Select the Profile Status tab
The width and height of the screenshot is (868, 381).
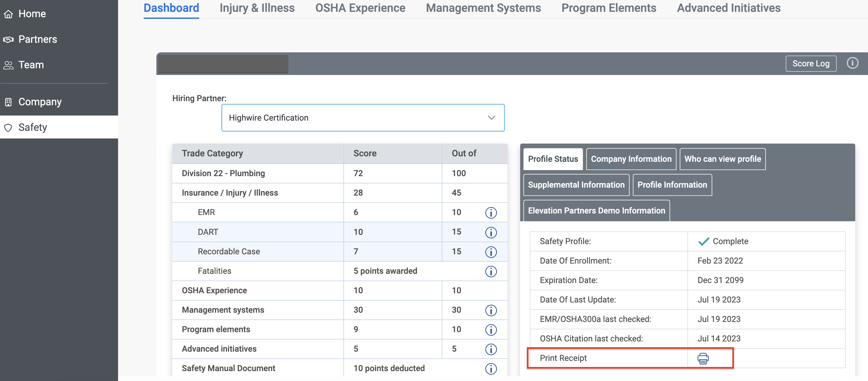[553, 159]
